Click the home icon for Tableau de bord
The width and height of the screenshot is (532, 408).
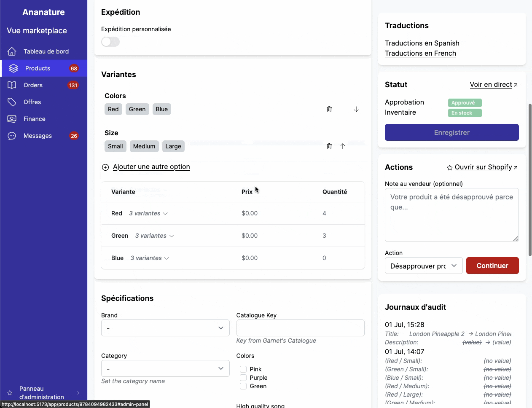point(12,51)
